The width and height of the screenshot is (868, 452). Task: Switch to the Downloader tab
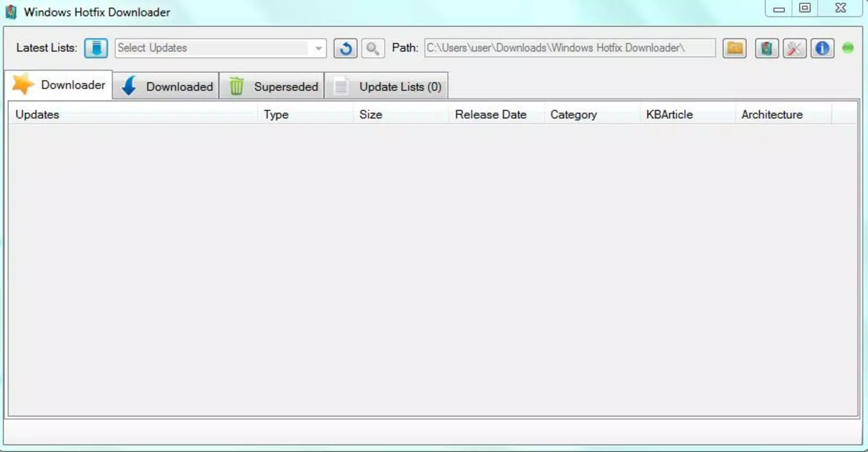59,85
